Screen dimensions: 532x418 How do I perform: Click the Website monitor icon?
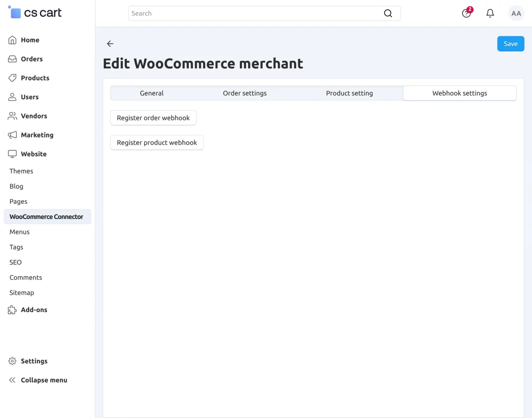coord(12,154)
